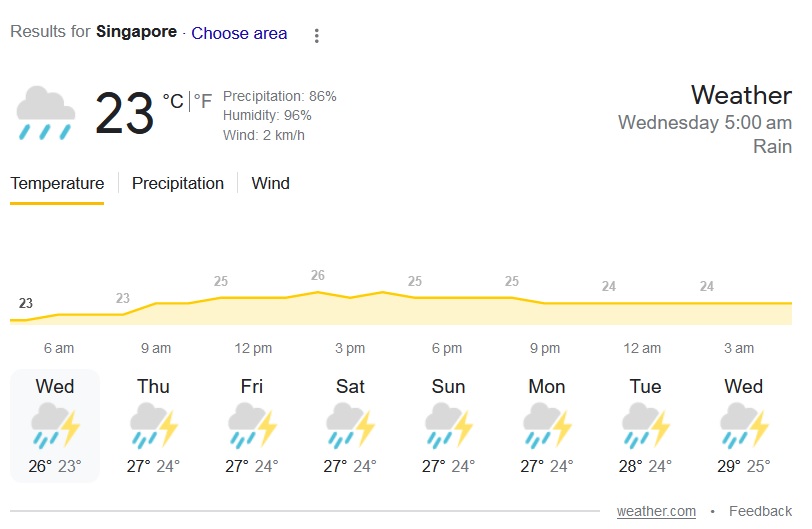This screenshot has width=812, height=529.
Task: Select Thursday's thunderstorm forecast icon
Action: point(153,426)
